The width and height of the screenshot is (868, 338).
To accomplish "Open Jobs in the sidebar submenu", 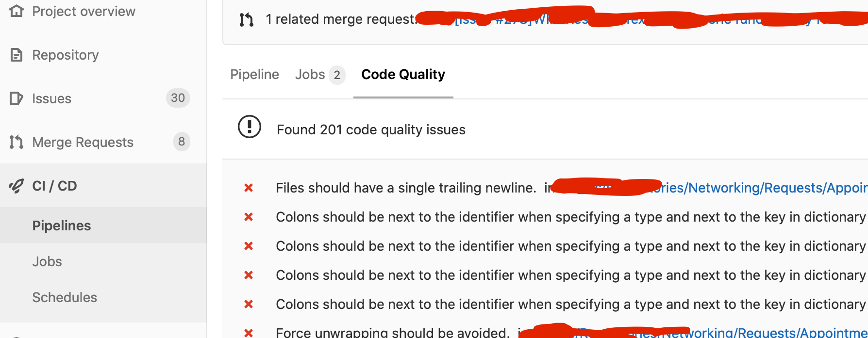I will click(47, 261).
